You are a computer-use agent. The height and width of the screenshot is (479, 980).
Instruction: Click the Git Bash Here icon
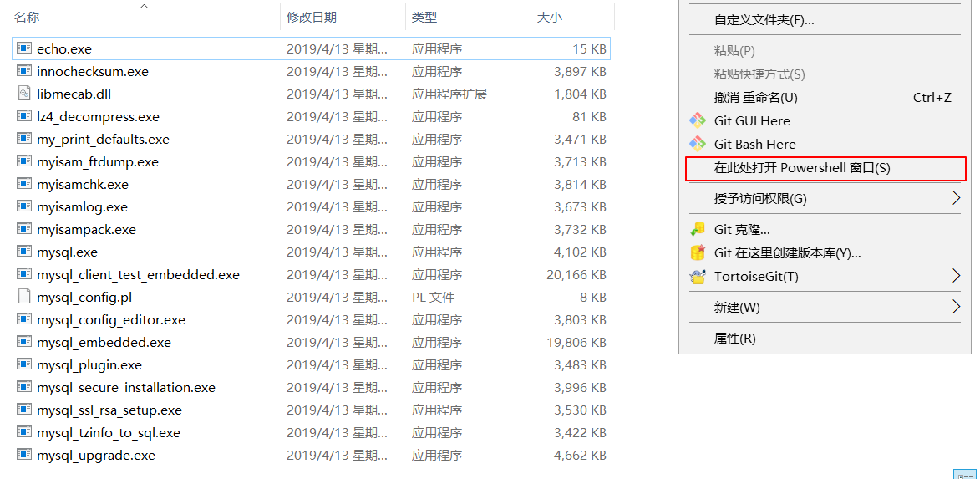pos(698,144)
